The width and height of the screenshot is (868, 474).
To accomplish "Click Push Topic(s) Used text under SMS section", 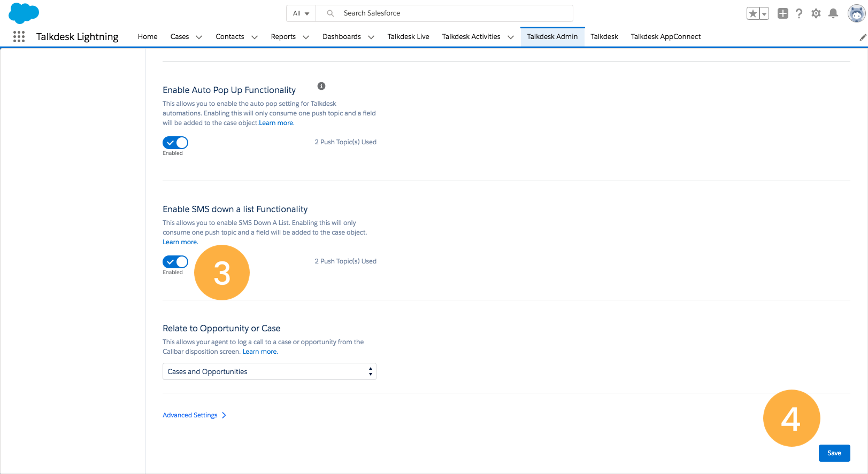I will pos(345,261).
